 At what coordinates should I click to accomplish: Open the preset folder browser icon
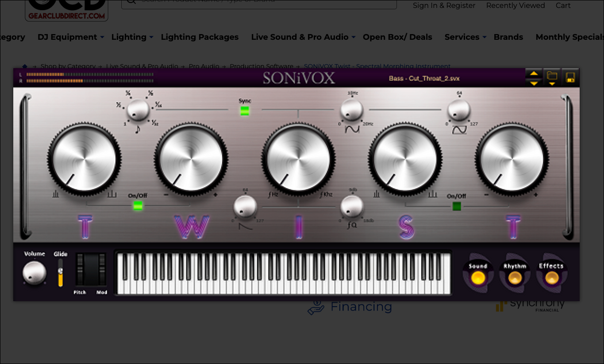[552, 77]
